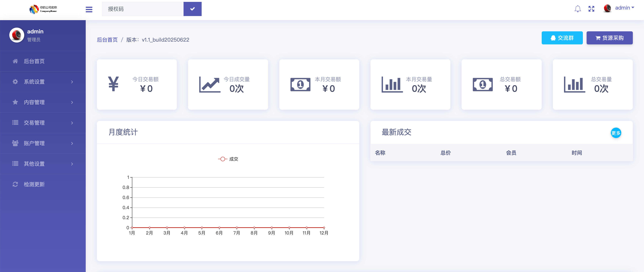The image size is (644, 272).
Task: Click the 交流群 button
Action: pos(562,38)
